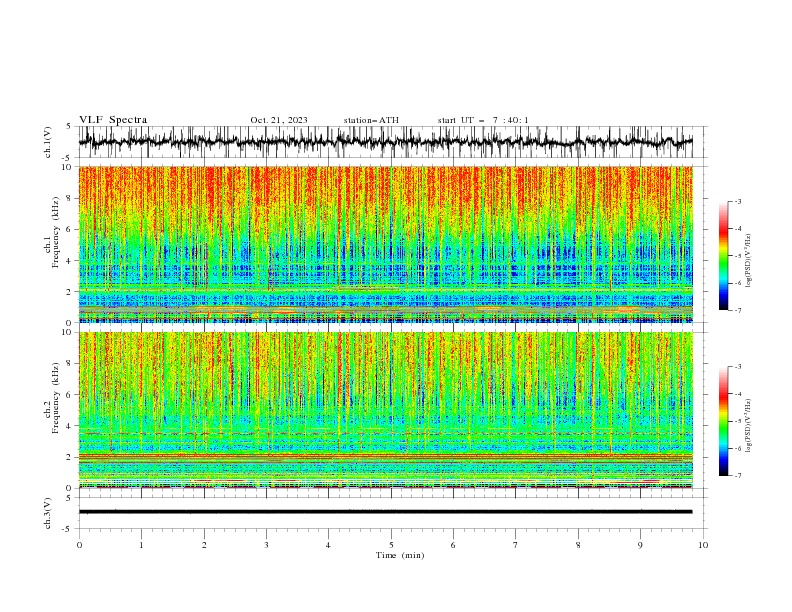Click the ch.1 colorbar "log(PSD)(V²/Hz)" label
Viewport: 792px width, 612px height.
click(x=749, y=261)
